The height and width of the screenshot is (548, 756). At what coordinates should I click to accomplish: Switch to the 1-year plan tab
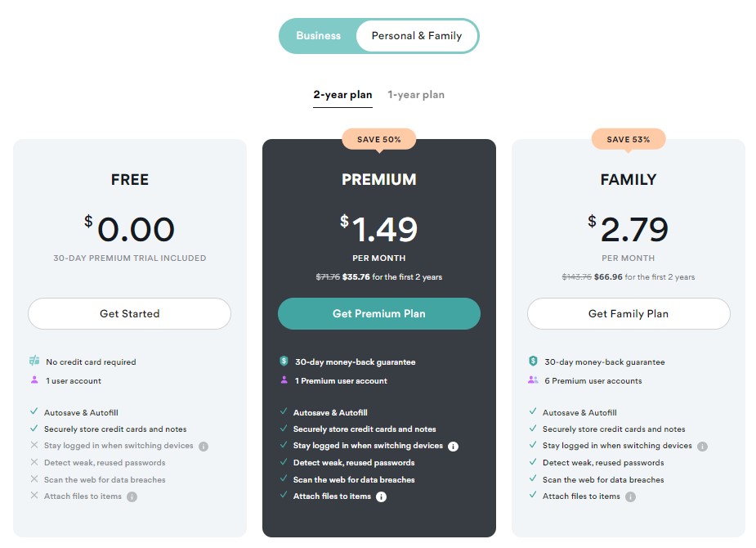[x=416, y=95]
